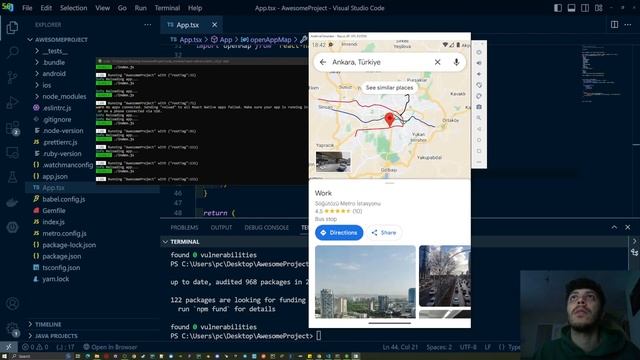Click Explorer views and more actions ellipsis
Screen dimensions: 640x360
pos(147,25)
